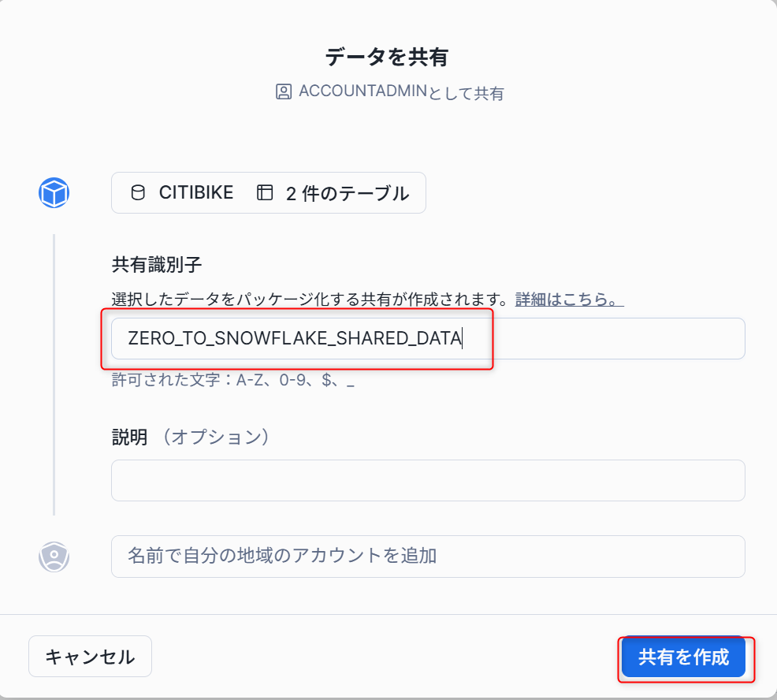Click the empty 説明 description field
This screenshot has height=700, width=777.
point(428,480)
